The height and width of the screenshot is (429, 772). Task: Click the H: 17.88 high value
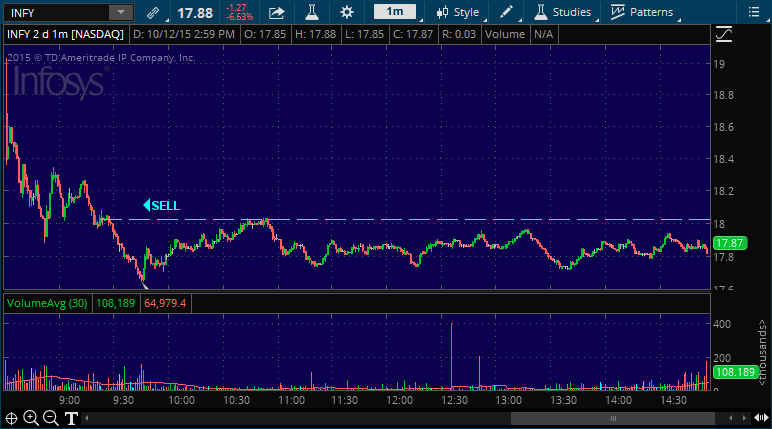pos(316,34)
